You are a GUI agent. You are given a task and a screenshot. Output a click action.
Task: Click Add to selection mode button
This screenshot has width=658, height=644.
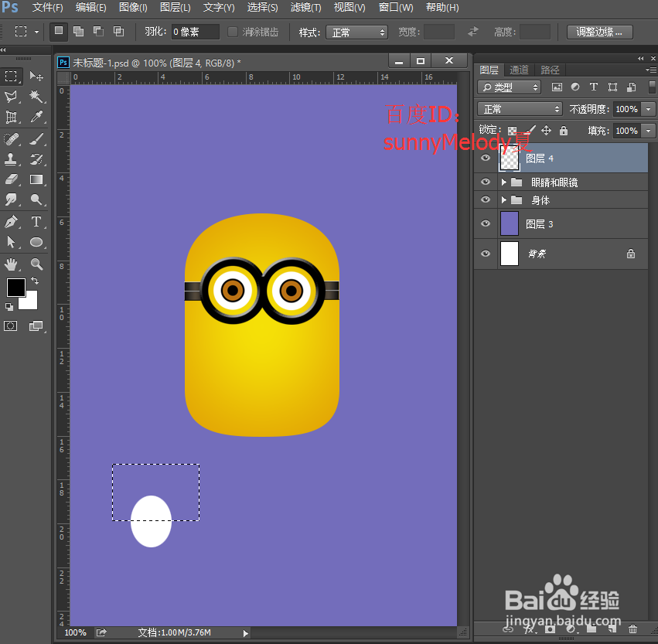[x=78, y=32]
